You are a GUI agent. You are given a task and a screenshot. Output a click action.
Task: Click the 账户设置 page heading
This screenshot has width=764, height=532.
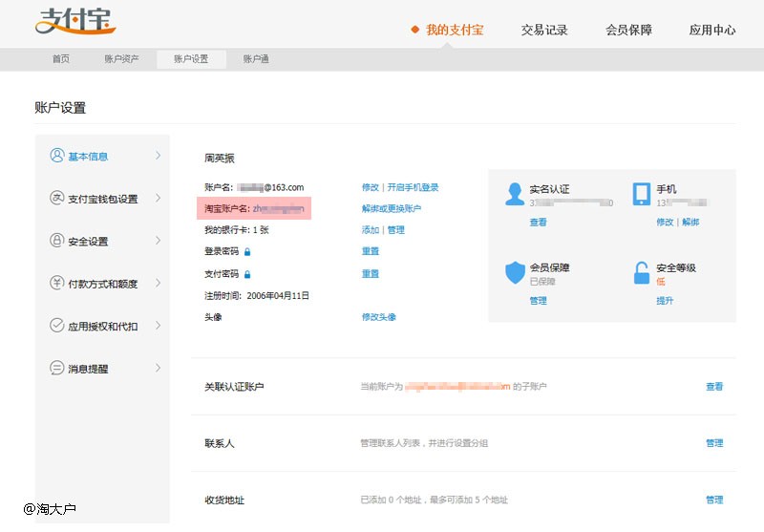click(60, 108)
